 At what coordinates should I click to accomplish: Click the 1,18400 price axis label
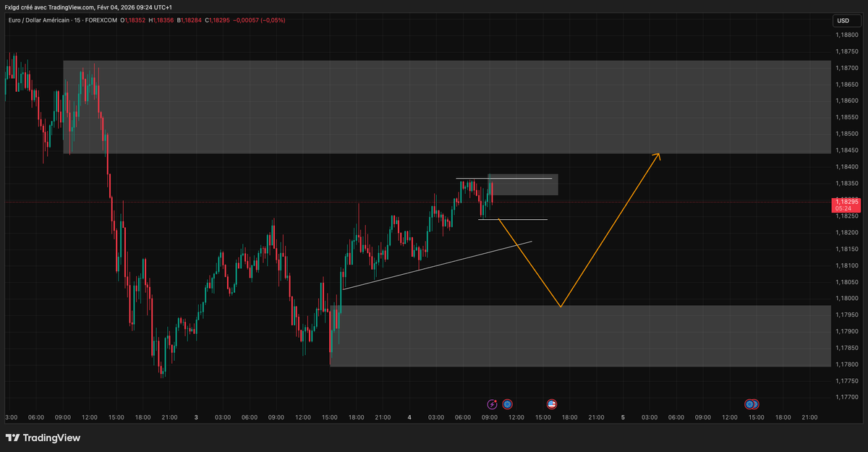(846, 167)
